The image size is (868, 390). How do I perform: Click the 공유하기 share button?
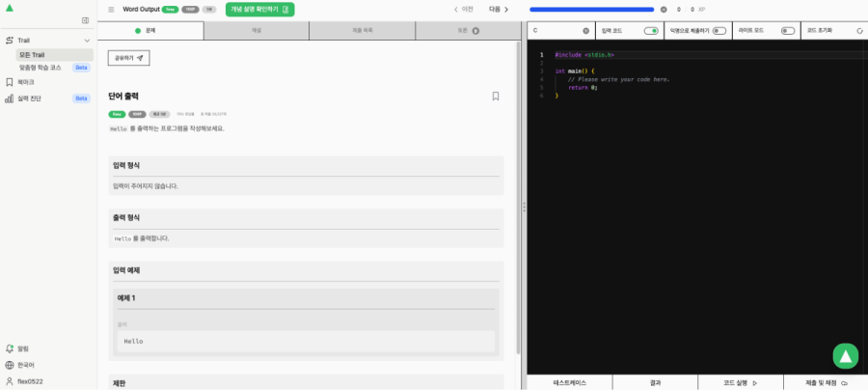[x=128, y=58]
